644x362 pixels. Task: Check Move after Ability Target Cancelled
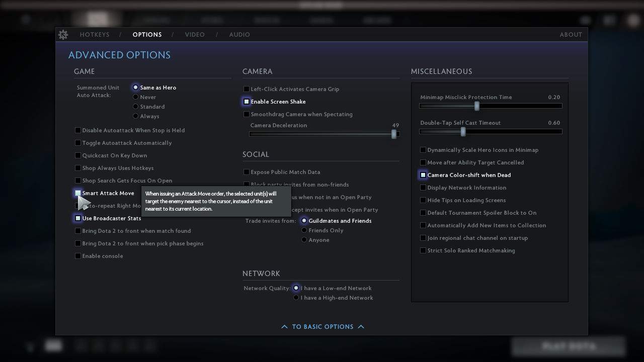pos(423,162)
